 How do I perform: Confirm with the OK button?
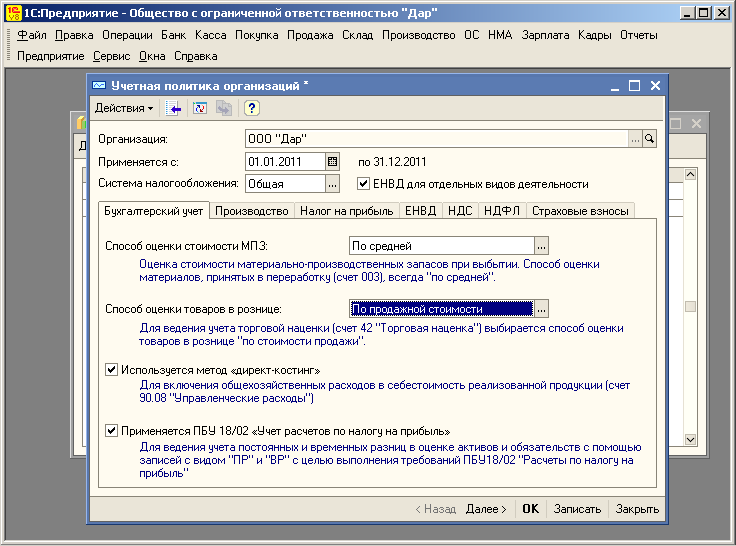[x=530, y=509]
